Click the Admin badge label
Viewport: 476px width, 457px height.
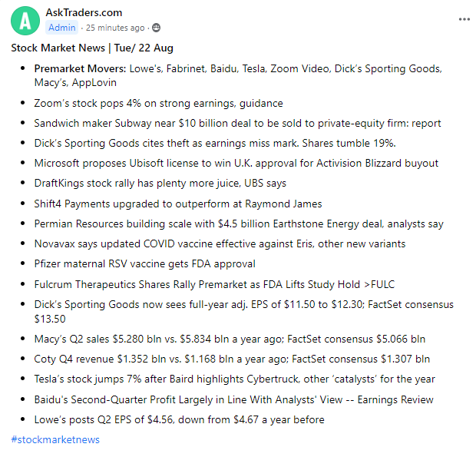coord(62,28)
